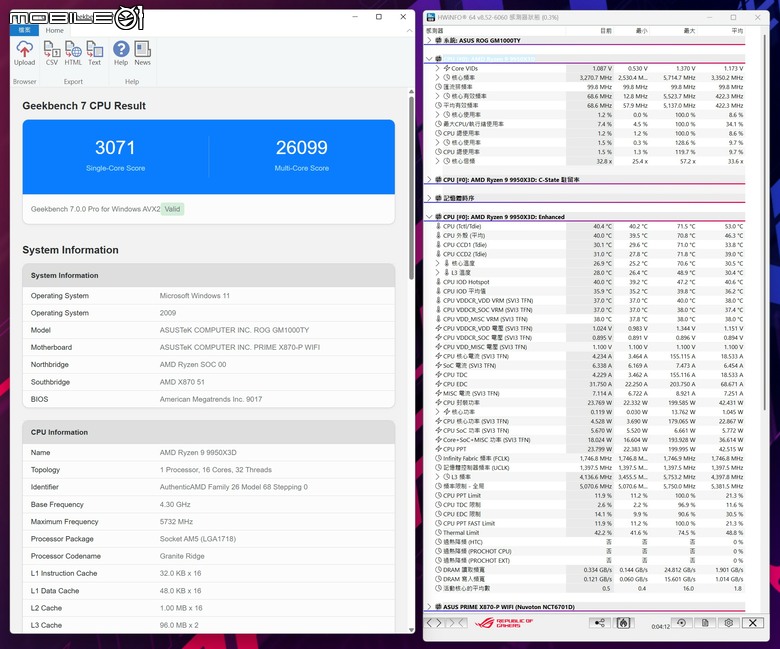Click the Socket AM5 (LGA1718) value

tap(197, 539)
